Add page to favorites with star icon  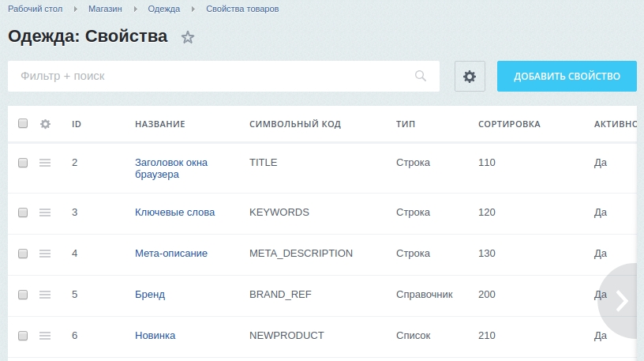[188, 37]
